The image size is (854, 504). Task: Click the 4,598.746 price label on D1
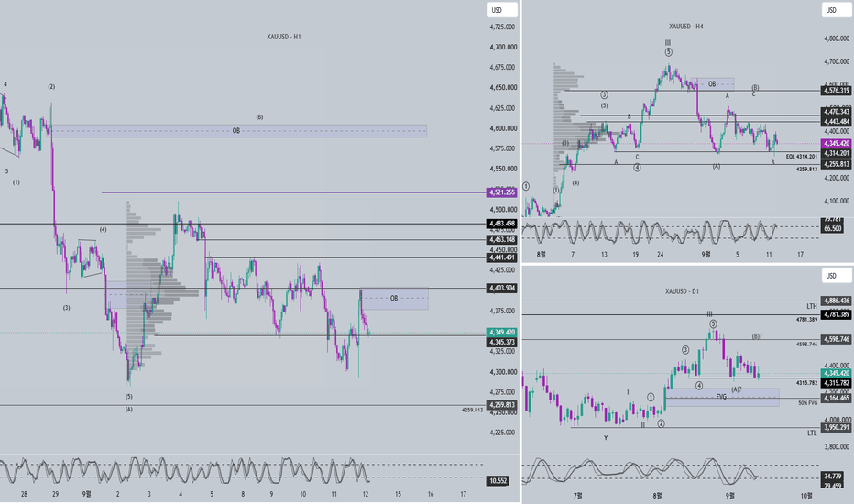point(836,339)
